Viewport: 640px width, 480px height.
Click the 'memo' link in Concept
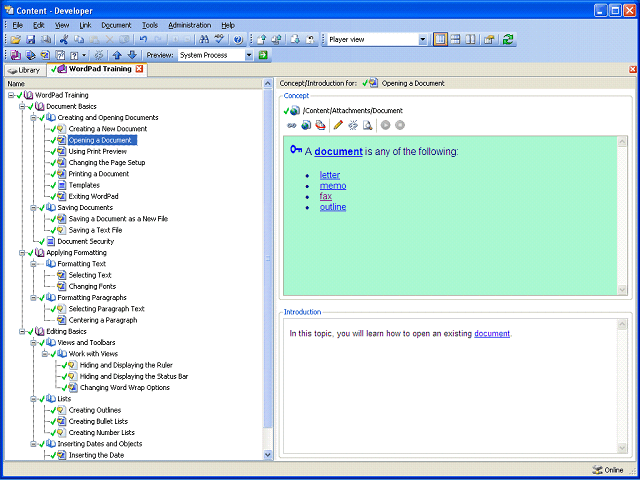pos(333,186)
